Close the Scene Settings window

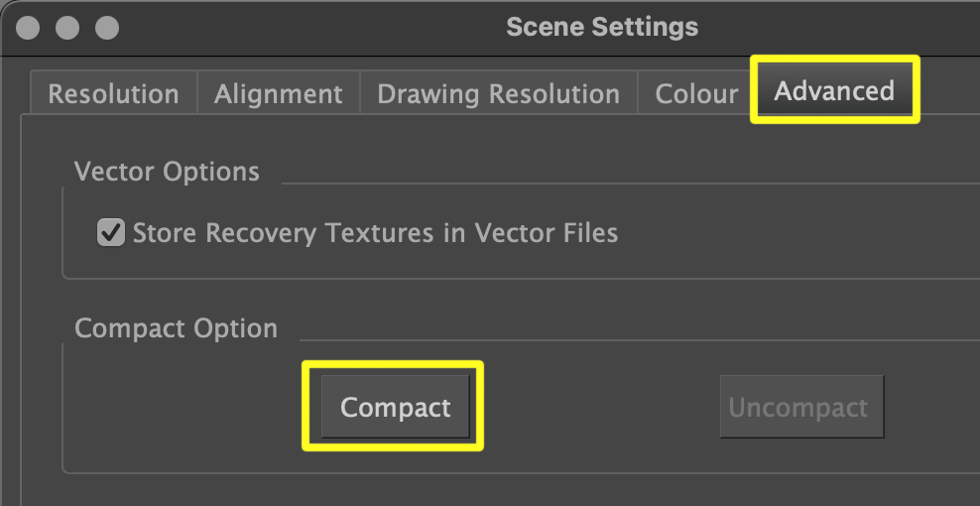28,27
